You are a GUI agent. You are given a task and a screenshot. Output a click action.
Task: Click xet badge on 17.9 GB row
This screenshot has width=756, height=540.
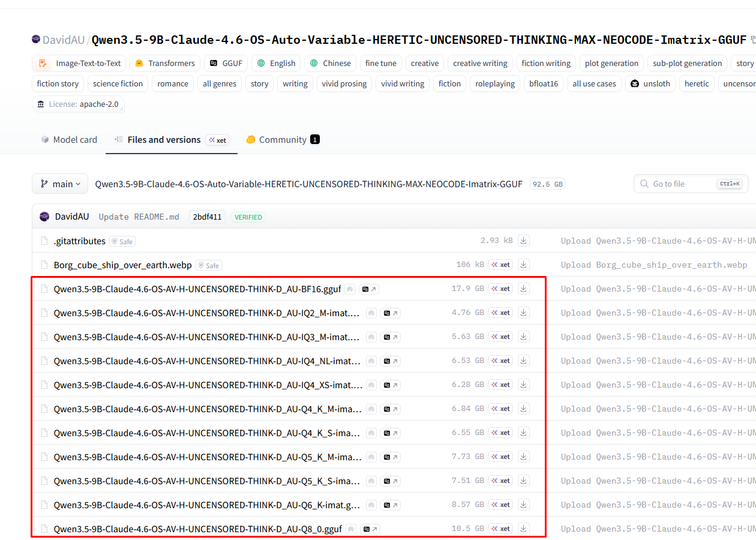point(501,289)
